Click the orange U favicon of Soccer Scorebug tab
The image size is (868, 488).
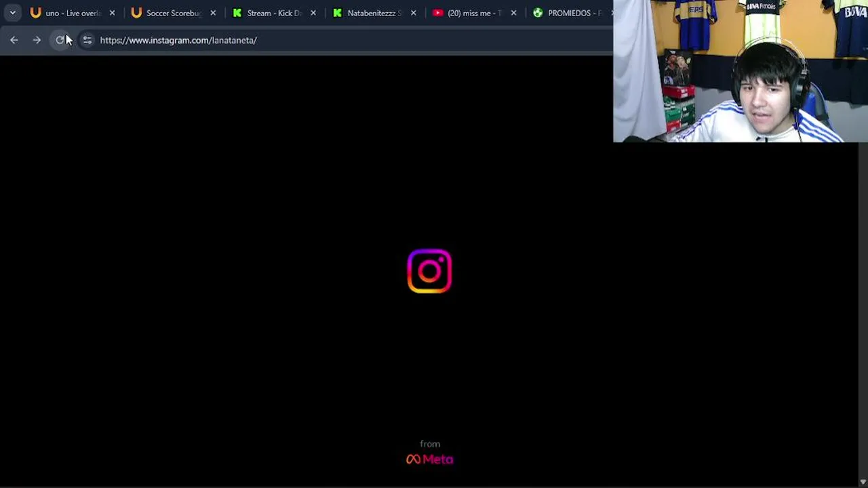pos(136,13)
